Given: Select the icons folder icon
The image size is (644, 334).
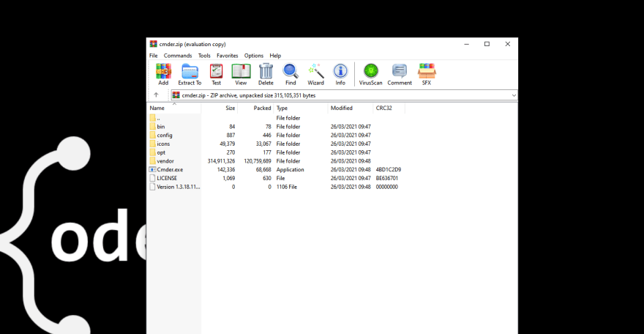Looking at the screenshot, I should (153, 144).
